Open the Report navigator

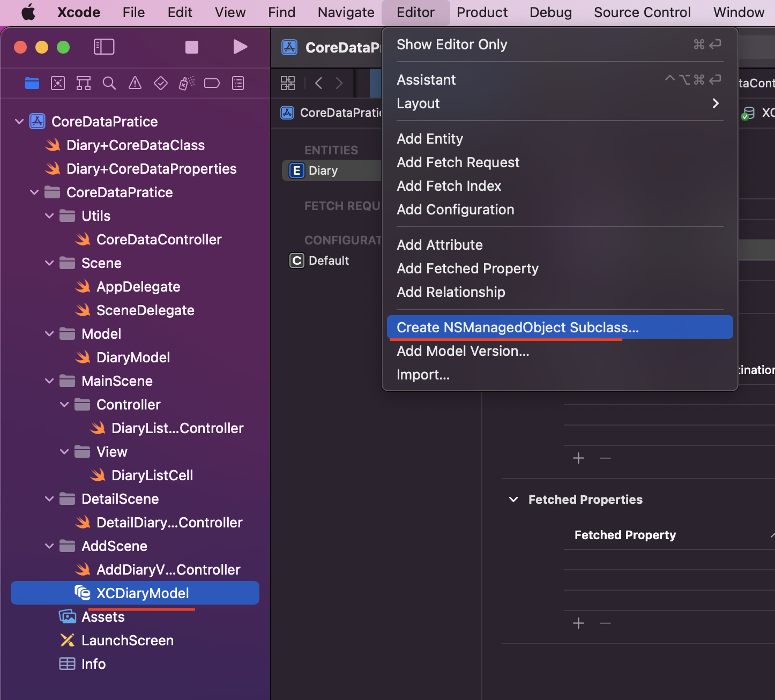point(238,83)
